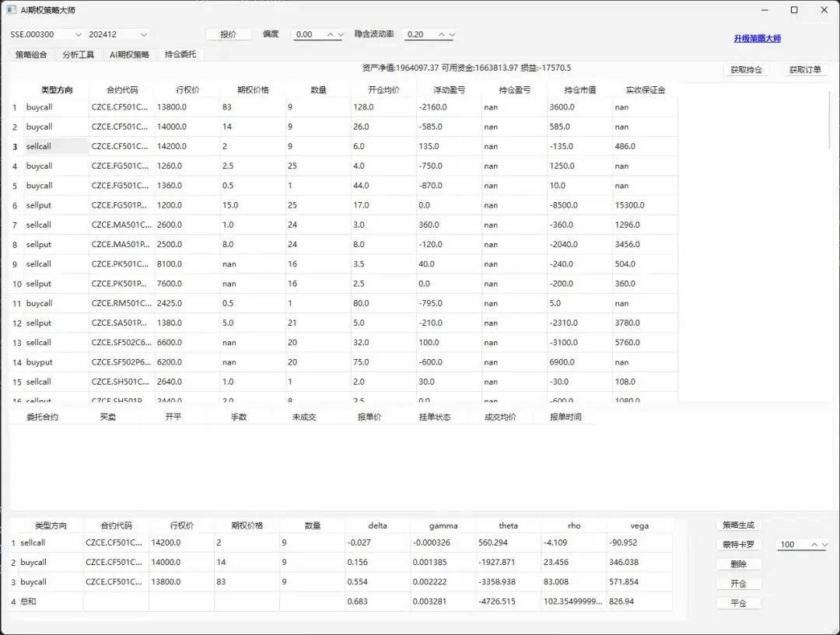
Task: Minimize the AI期权策略大师 window
Action: (x=765, y=9)
